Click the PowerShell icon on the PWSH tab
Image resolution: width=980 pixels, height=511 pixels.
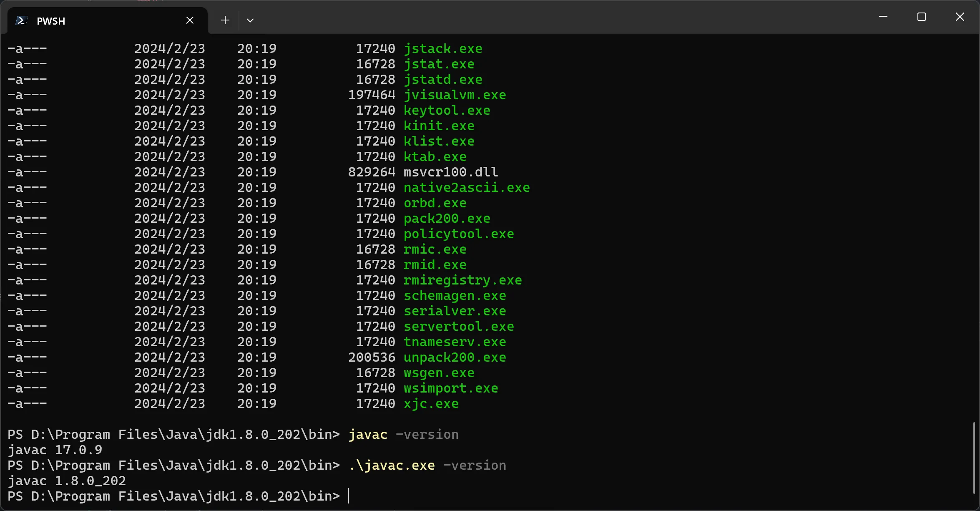click(x=21, y=20)
